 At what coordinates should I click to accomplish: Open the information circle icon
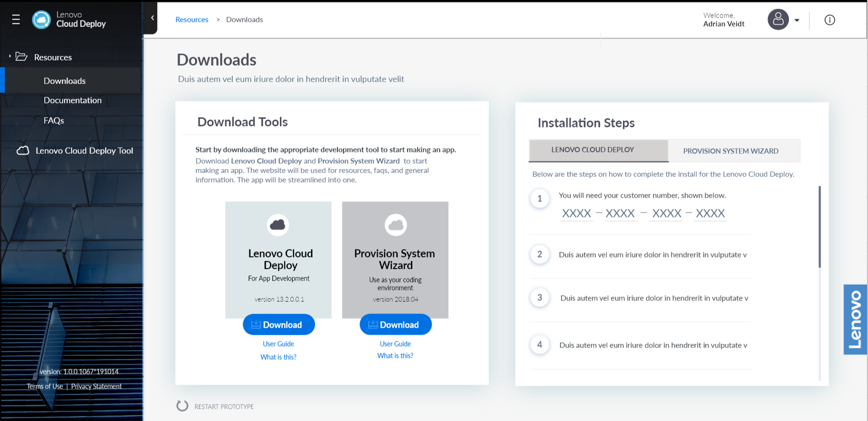[x=829, y=20]
